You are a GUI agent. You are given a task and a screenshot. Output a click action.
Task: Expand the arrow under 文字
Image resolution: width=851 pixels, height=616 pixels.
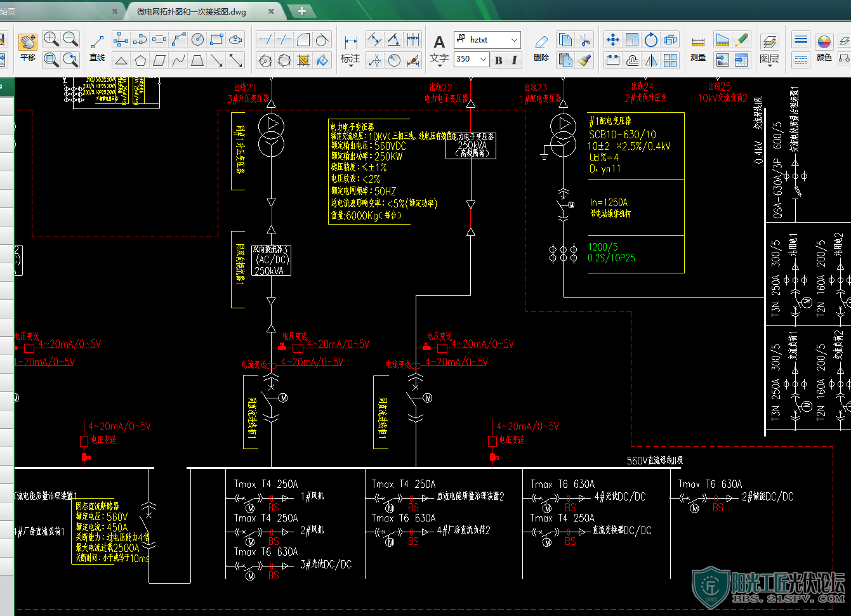coord(439,66)
